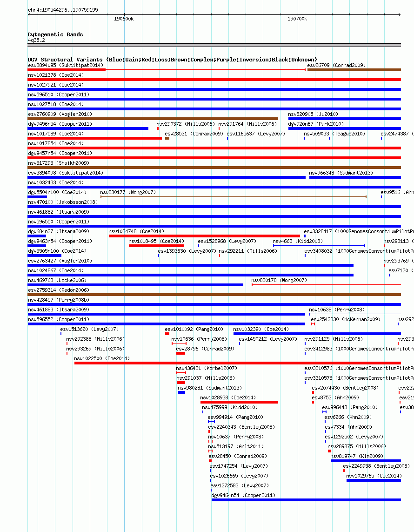Click nsv980281 (Sudmant2013) label
The height and width of the screenshot is (532, 414).
pos(210,388)
